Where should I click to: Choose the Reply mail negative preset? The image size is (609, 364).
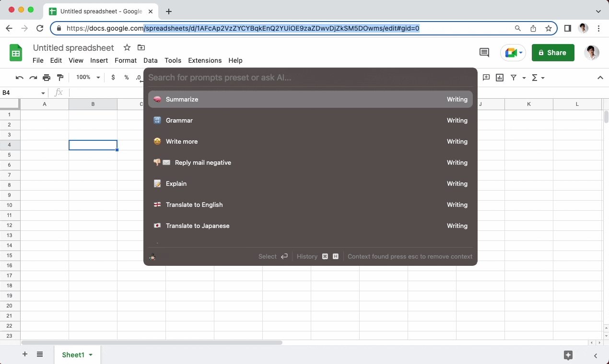[x=310, y=162]
